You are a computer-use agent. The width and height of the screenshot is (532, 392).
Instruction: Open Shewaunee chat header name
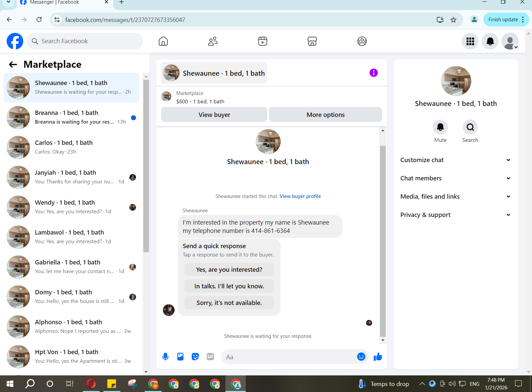[x=214, y=73]
